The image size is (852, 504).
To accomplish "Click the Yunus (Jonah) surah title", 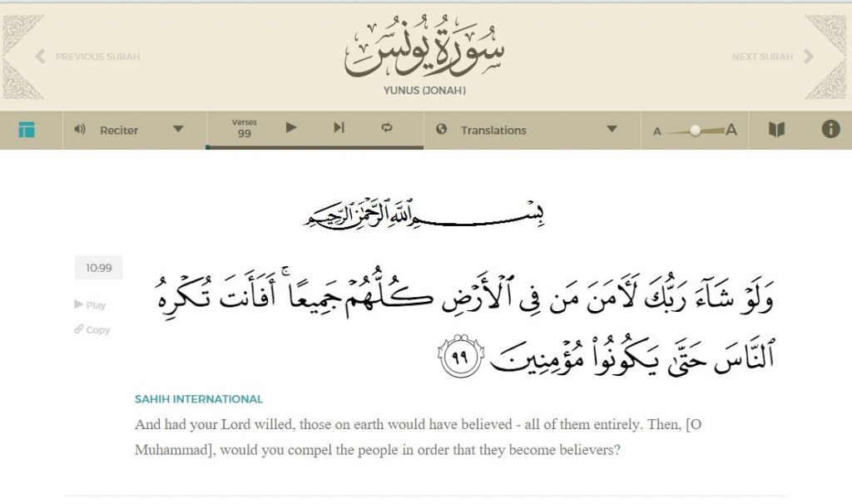I will tap(424, 91).
